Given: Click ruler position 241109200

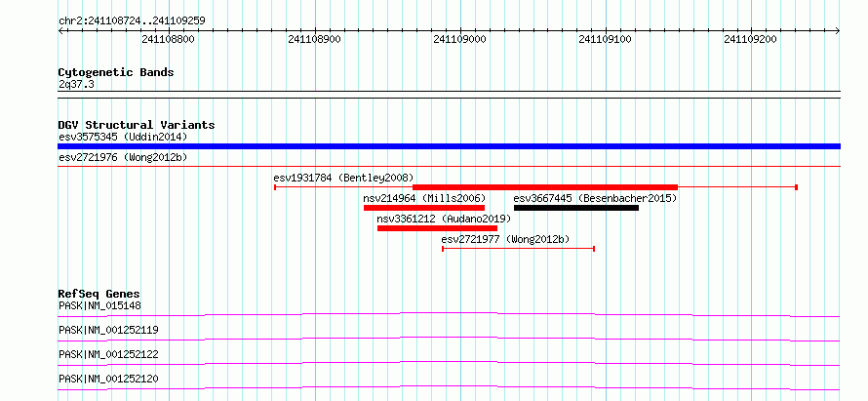Looking at the screenshot, I should coord(751,39).
